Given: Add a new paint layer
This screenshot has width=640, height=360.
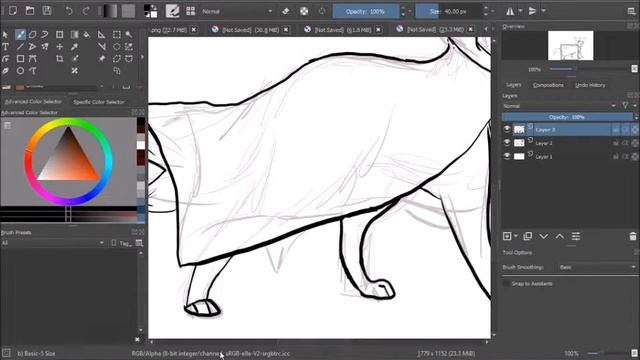Looking at the screenshot, I should 507,236.
